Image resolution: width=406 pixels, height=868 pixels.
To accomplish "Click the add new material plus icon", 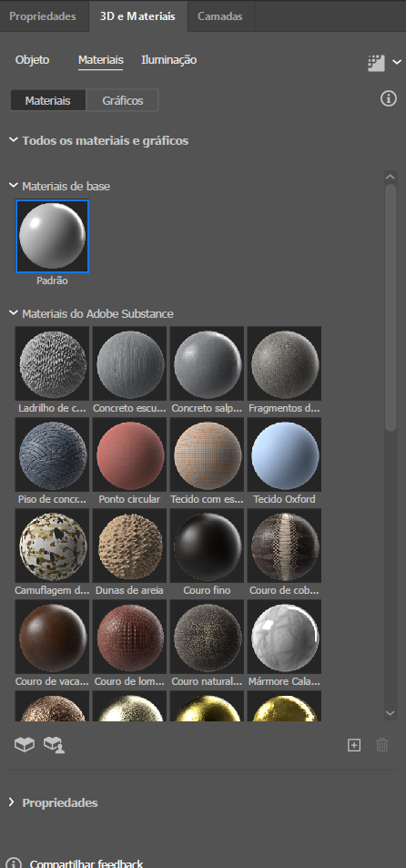I will [354, 745].
